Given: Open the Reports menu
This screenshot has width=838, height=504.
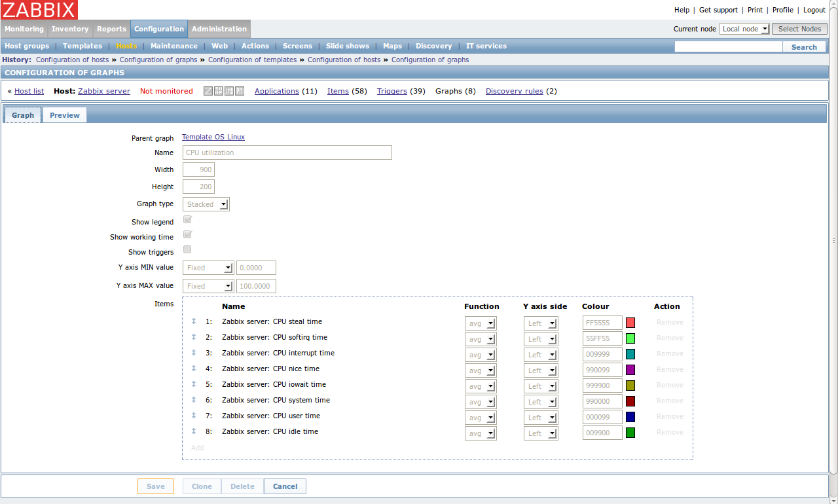Looking at the screenshot, I should coord(111,29).
